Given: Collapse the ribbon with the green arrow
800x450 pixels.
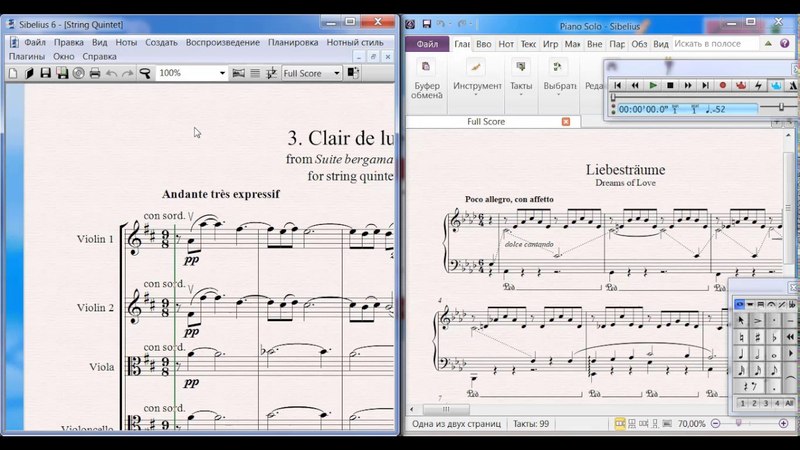Looking at the screenshot, I should (x=768, y=44).
